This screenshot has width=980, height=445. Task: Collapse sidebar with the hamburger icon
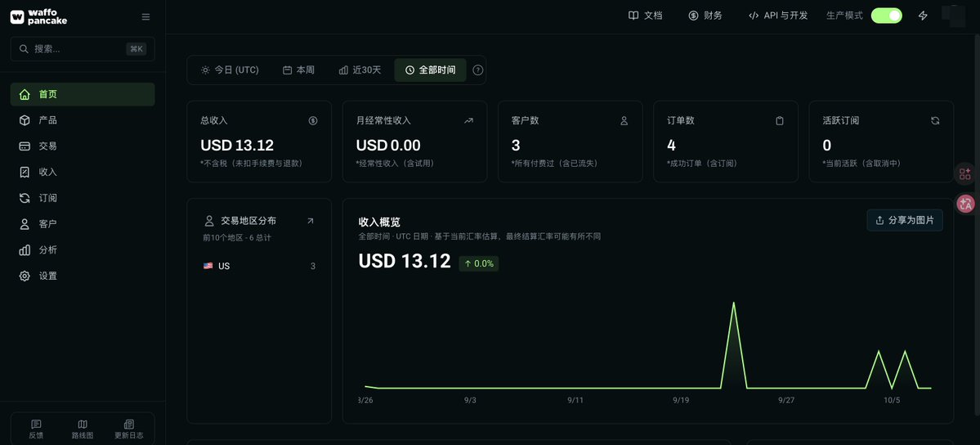[x=145, y=17]
